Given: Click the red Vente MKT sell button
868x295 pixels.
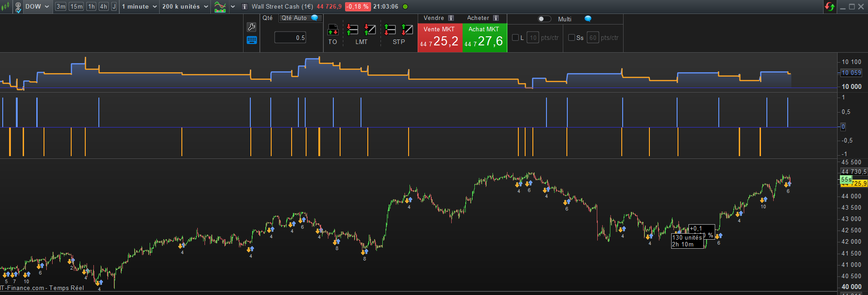Looking at the screenshot, I should point(440,37).
